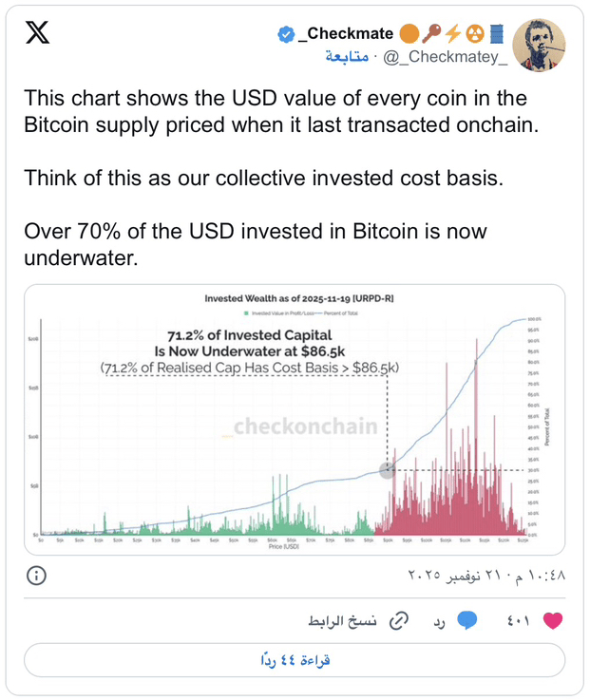This screenshot has width=590, height=700.
Task: Click the X logo icon
Action: pos(37,33)
